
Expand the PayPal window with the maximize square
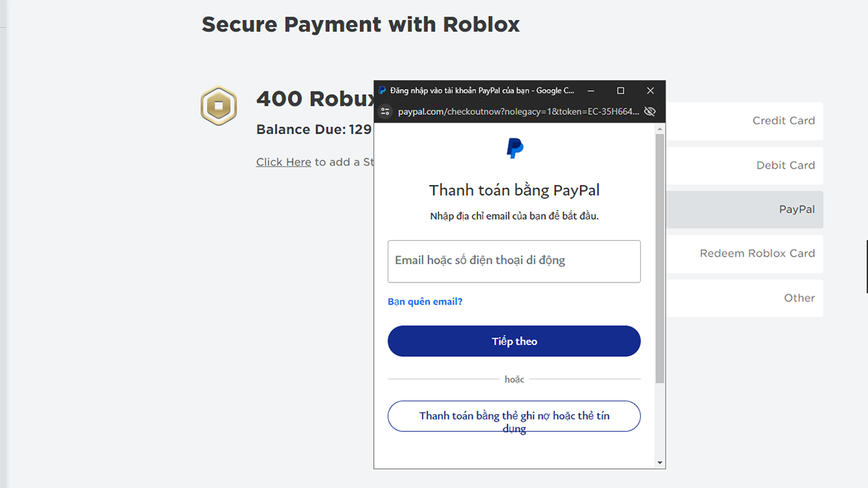tap(620, 90)
